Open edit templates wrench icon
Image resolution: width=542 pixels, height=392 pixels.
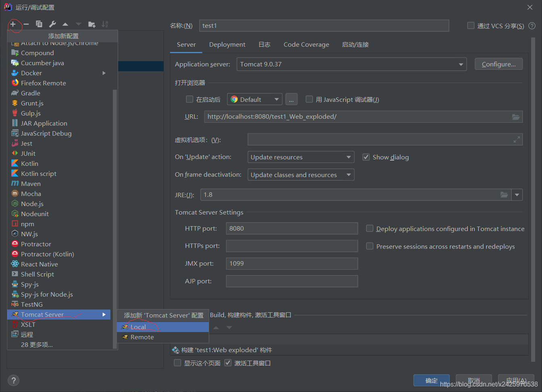[52, 24]
